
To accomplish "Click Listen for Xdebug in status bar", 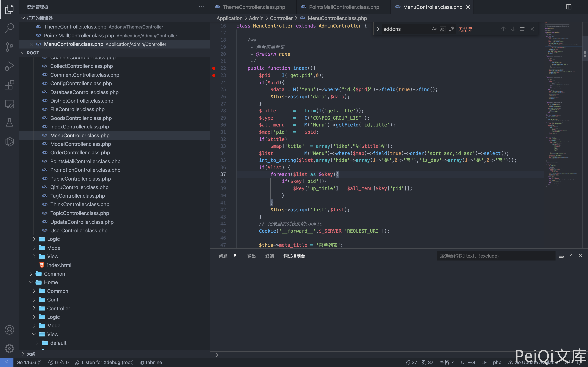I will tap(105, 362).
